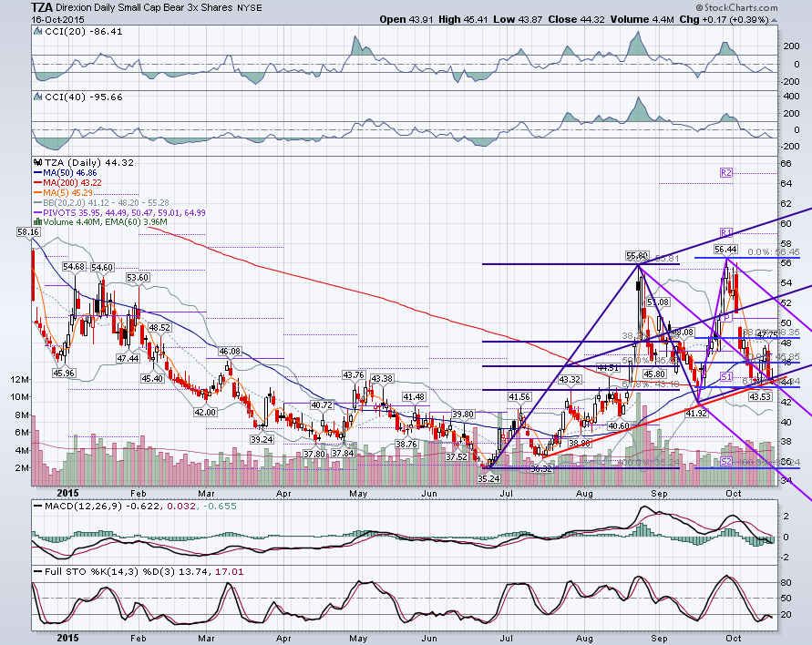812x645 pixels.
Task: Select the Volume 4.4M header value
Action: pos(642,20)
